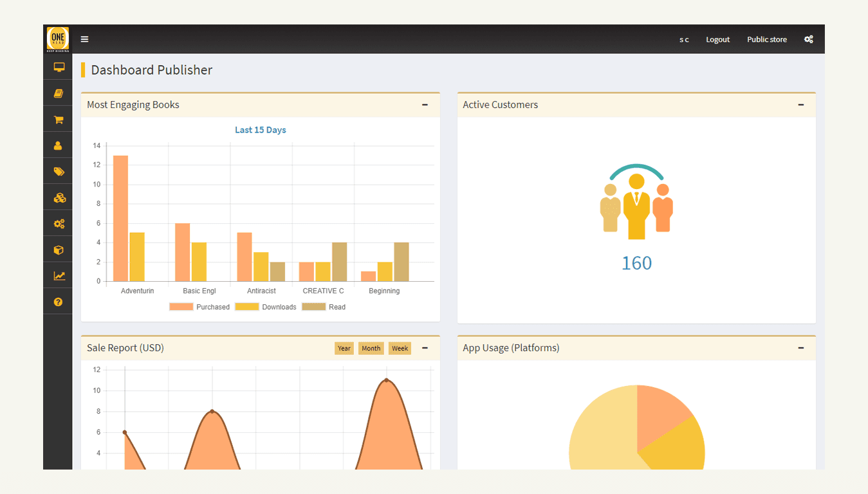Open the help question mark sidebar icon
868x494 pixels.
(x=59, y=302)
